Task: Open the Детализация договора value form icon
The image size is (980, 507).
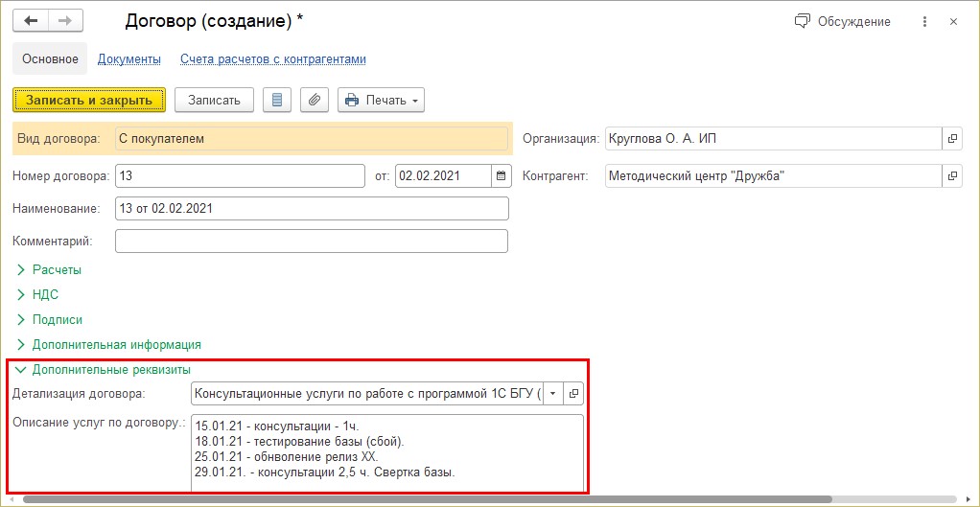Action: coord(573,393)
